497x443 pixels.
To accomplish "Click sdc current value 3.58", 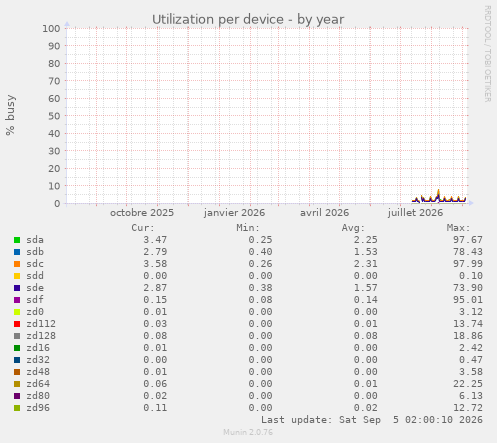I will [155, 264].
